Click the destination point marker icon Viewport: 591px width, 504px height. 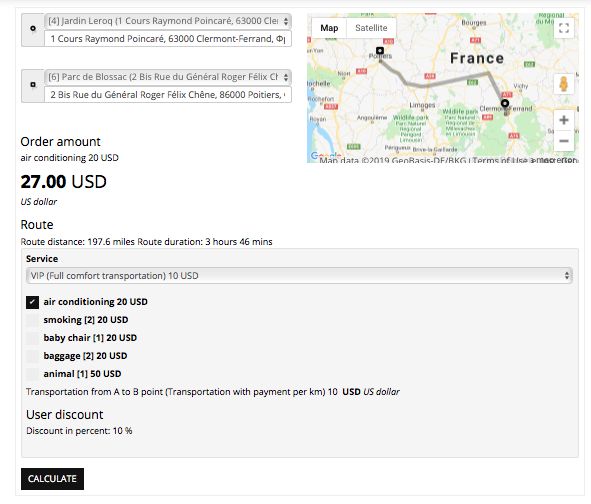coord(33,84)
